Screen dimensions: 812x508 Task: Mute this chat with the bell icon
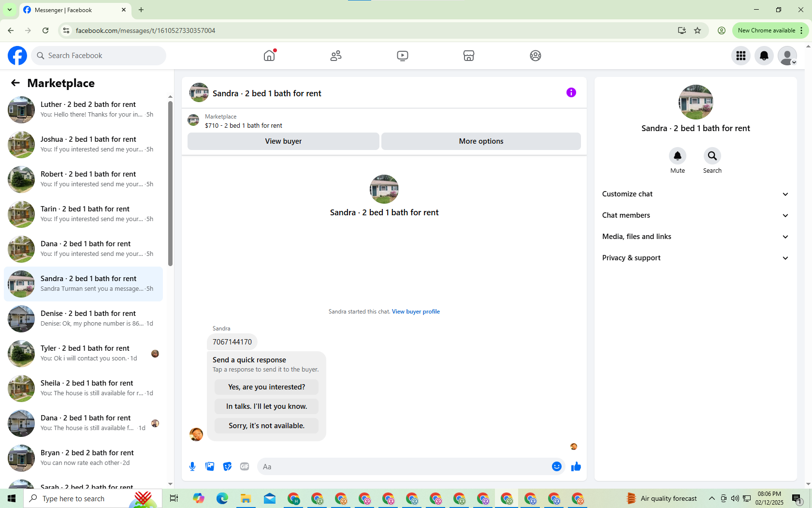point(678,156)
